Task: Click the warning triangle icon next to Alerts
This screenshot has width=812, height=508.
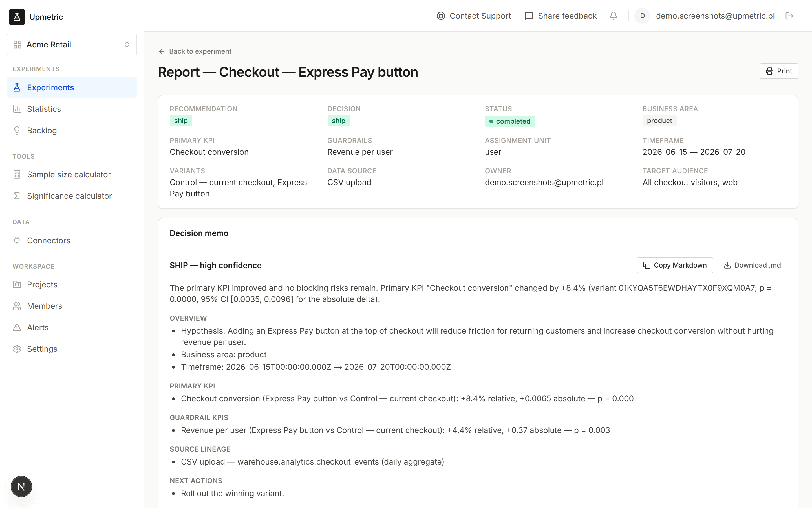Action: [17, 328]
